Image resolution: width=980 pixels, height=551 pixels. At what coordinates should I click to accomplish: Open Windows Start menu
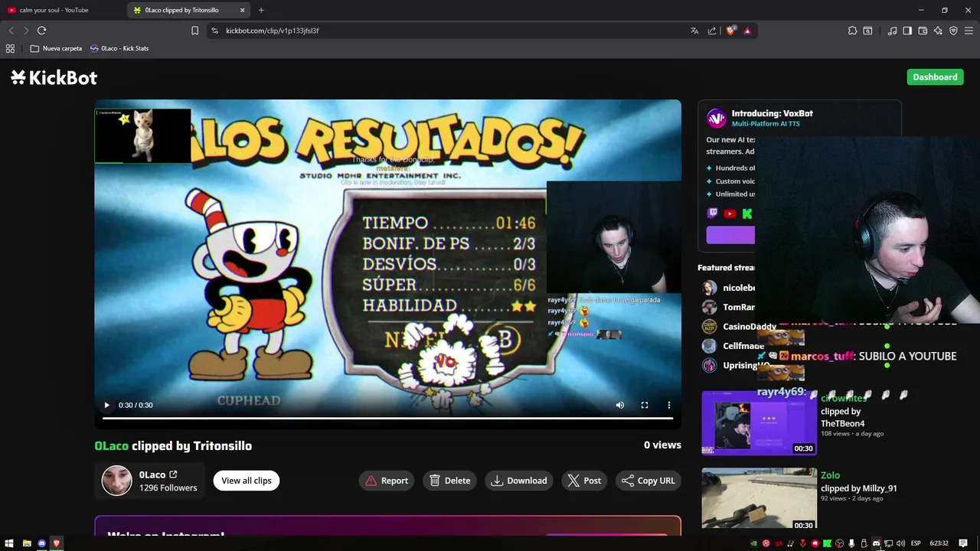[11, 543]
